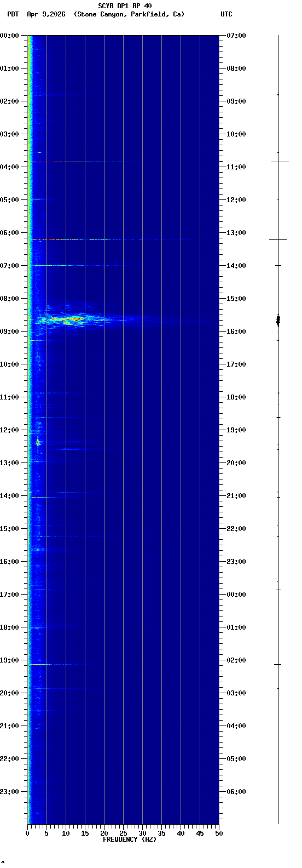The width and height of the screenshot is (302, 868).
Task: Click the PDT axis label "10:00"
Action: pos(10,364)
